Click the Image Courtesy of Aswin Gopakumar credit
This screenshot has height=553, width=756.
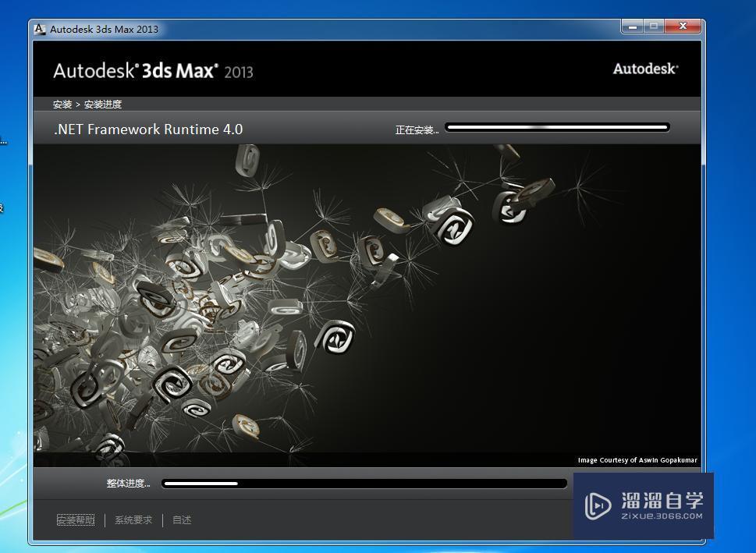coord(637,459)
